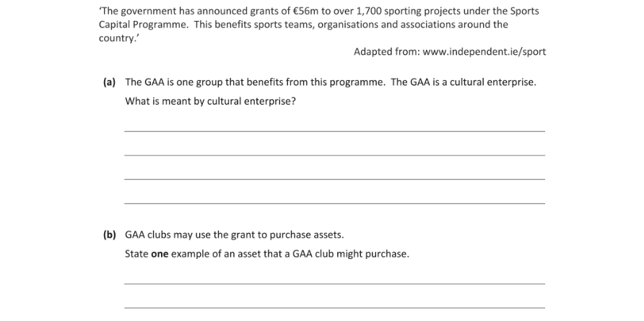Click the fourth answer line under question (a)

click(x=335, y=203)
